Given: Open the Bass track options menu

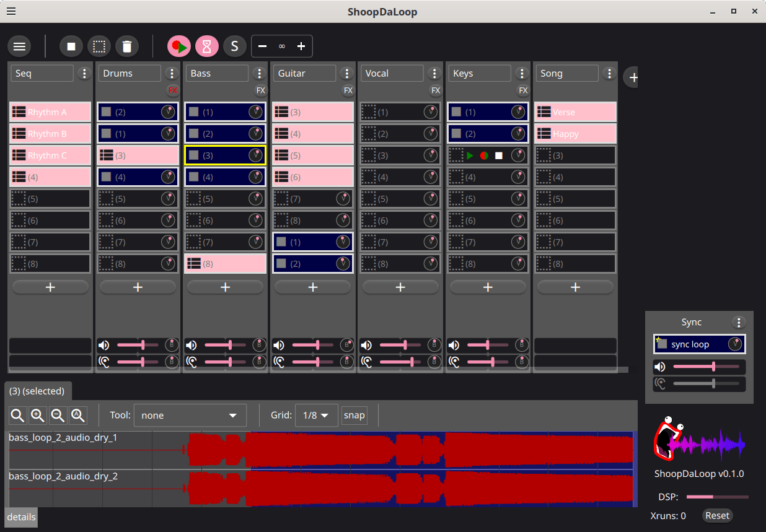Looking at the screenshot, I should point(260,74).
